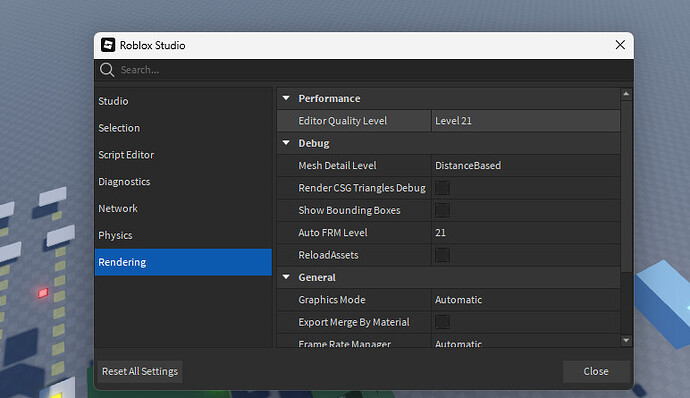
Task: Open the Mesh Detail Level dropdown
Action: tap(525, 166)
